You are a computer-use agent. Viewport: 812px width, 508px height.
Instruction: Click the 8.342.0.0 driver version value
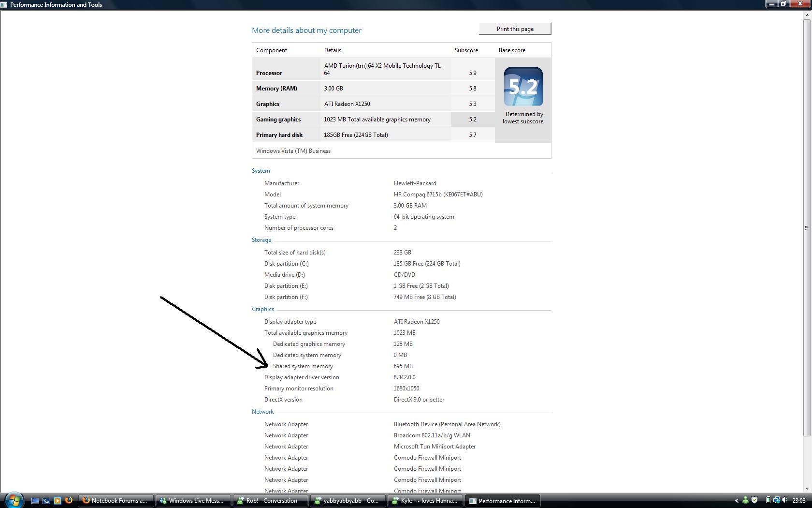click(x=405, y=377)
